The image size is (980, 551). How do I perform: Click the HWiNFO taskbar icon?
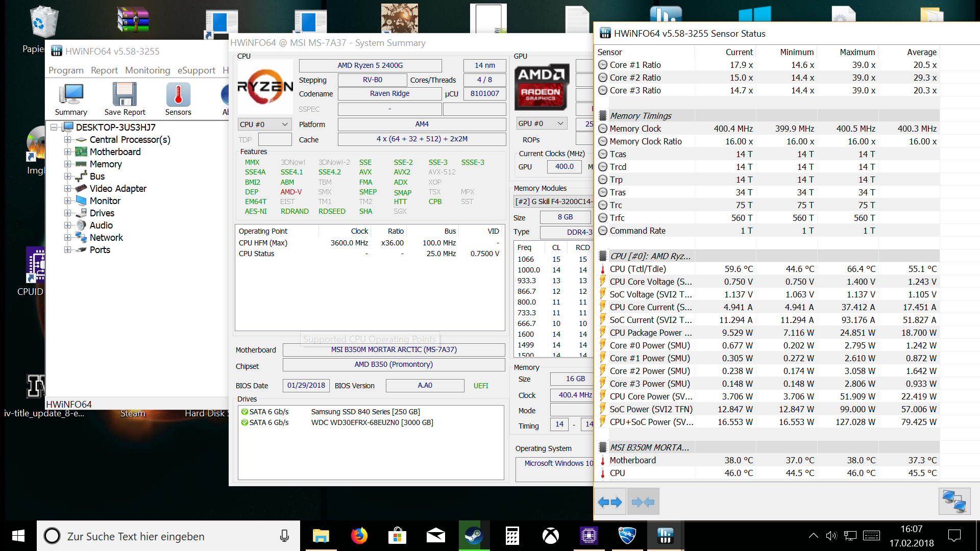tap(665, 536)
